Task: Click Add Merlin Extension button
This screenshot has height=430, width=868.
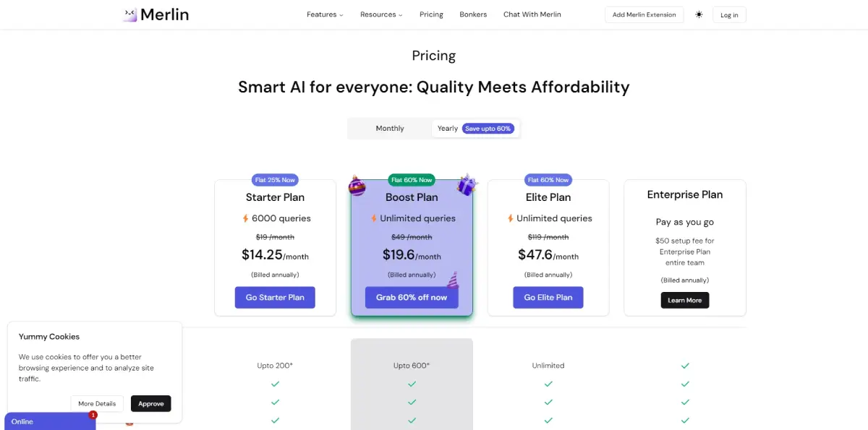Action: coord(644,14)
